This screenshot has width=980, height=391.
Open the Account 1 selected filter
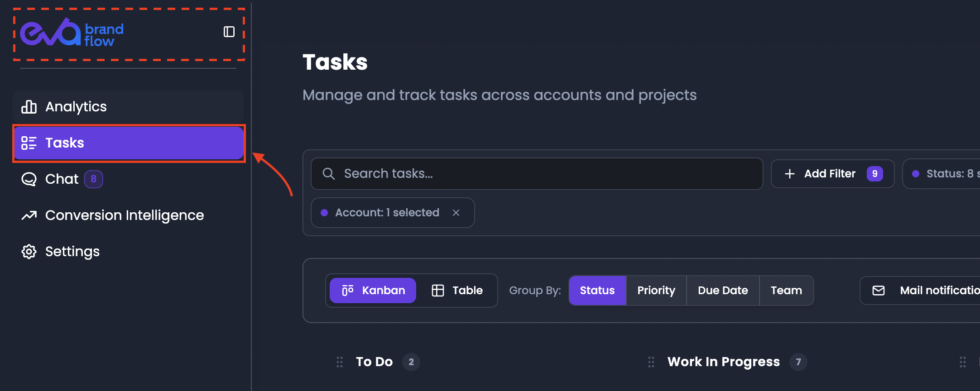pyautogui.click(x=387, y=213)
